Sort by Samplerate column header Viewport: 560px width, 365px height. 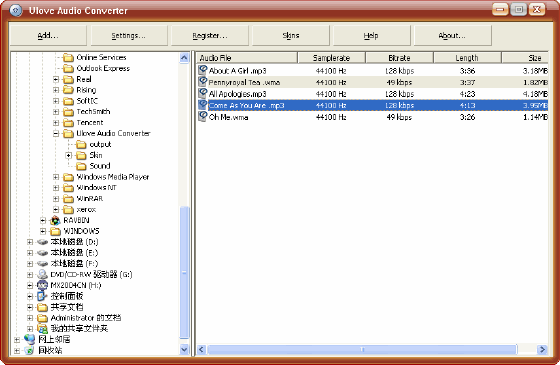[x=331, y=58]
